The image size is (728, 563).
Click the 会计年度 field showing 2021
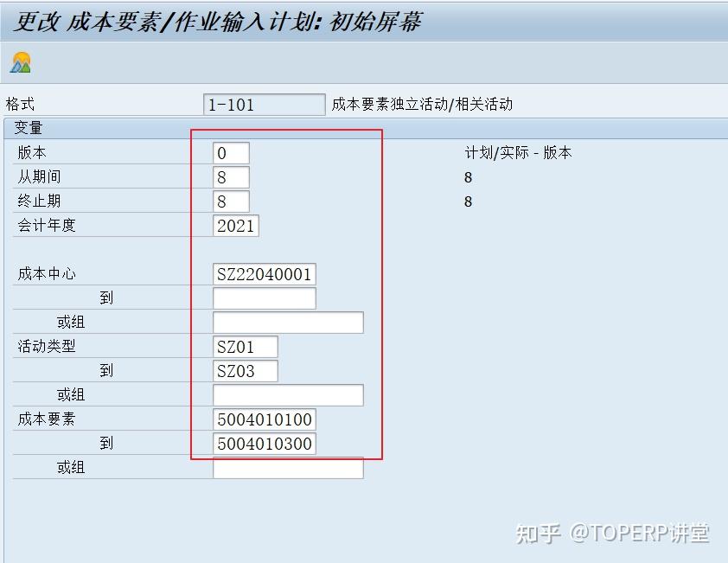(x=235, y=226)
